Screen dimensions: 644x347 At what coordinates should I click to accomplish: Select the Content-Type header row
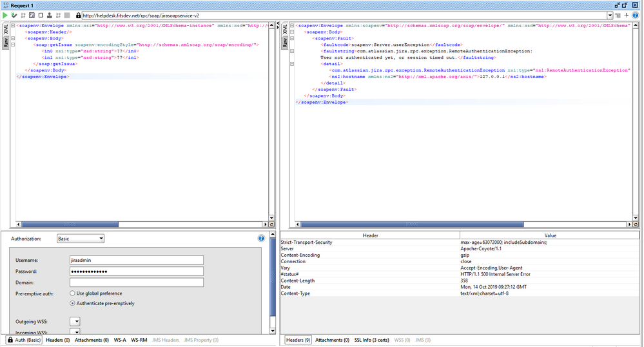[x=460, y=293]
